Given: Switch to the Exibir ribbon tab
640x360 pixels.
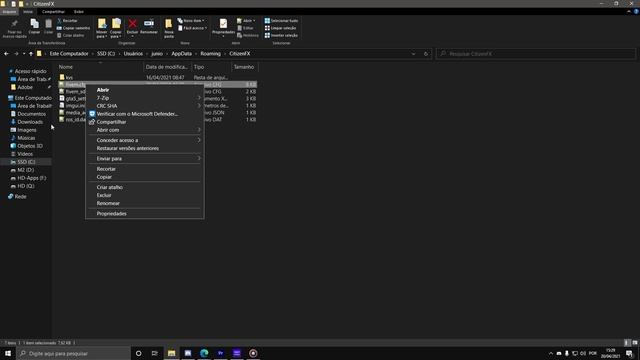Looking at the screenshot, I should coord(79,11).
